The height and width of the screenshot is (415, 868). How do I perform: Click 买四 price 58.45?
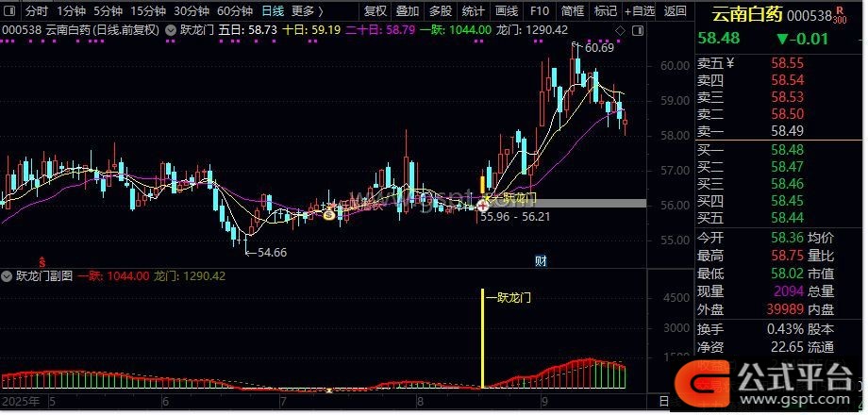tap(788, 200)
